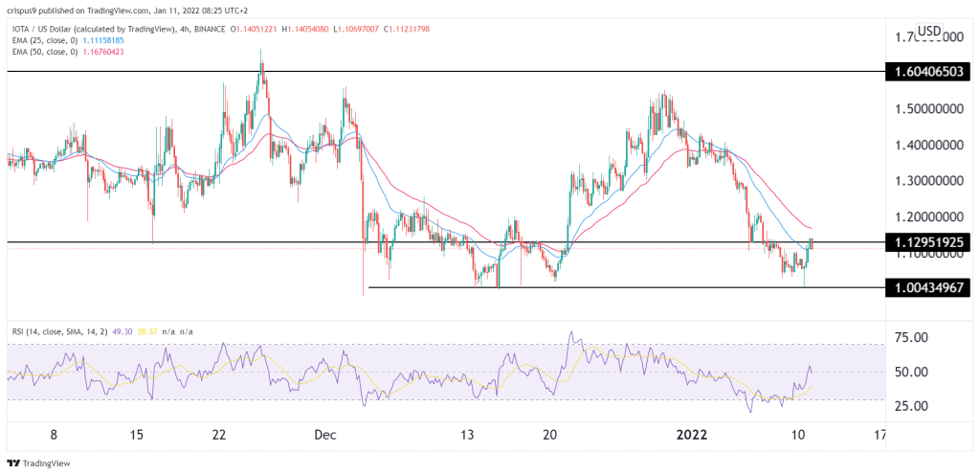This screenshot has height=475, width=980.
Task: Click the 10 date label on time axis
Action: point(799,435)
